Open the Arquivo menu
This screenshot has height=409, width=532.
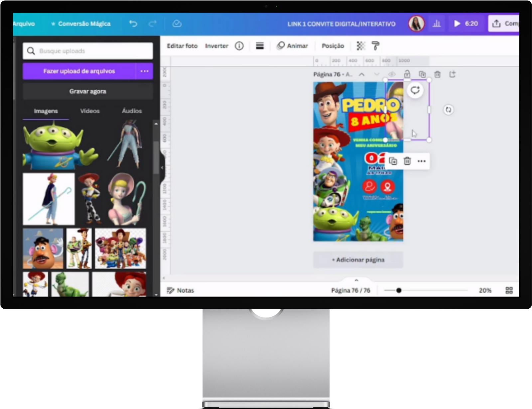[24, 24]
